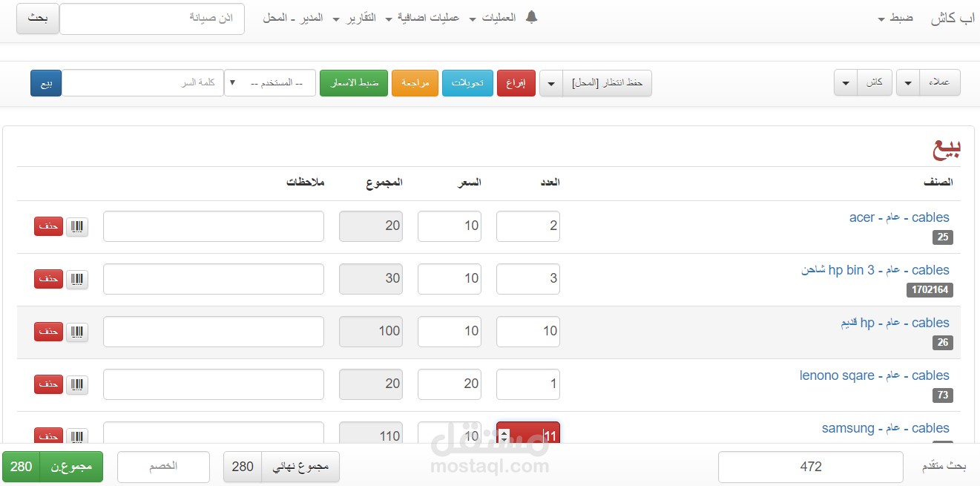Open barcode icon for acer cables row
Image resolution: width=980 pixels, height=486 pixels.
click(77, 226)
